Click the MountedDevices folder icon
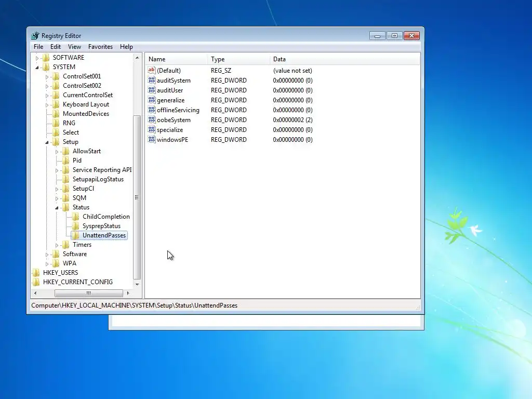This screenshot has width=532, height=399. (x=56, y=114)
